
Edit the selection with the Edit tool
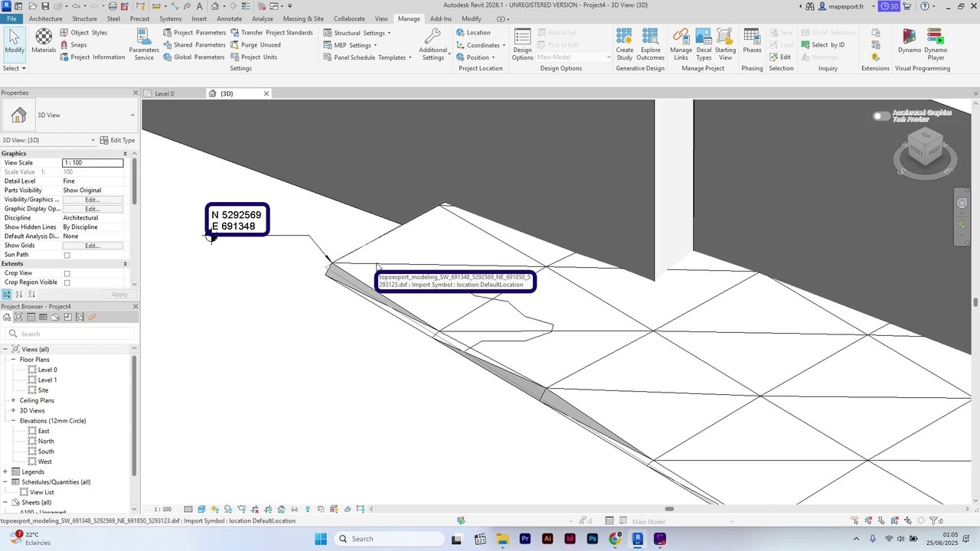[780, 57]
